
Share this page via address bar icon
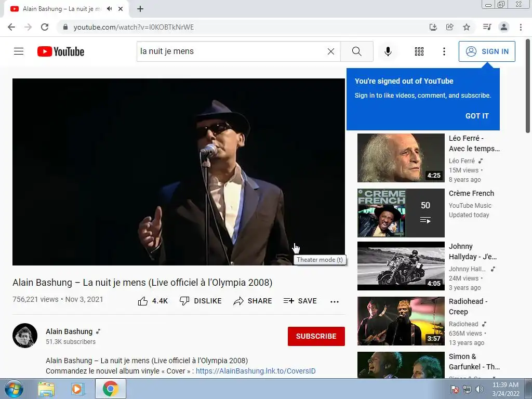pos(449,27)
